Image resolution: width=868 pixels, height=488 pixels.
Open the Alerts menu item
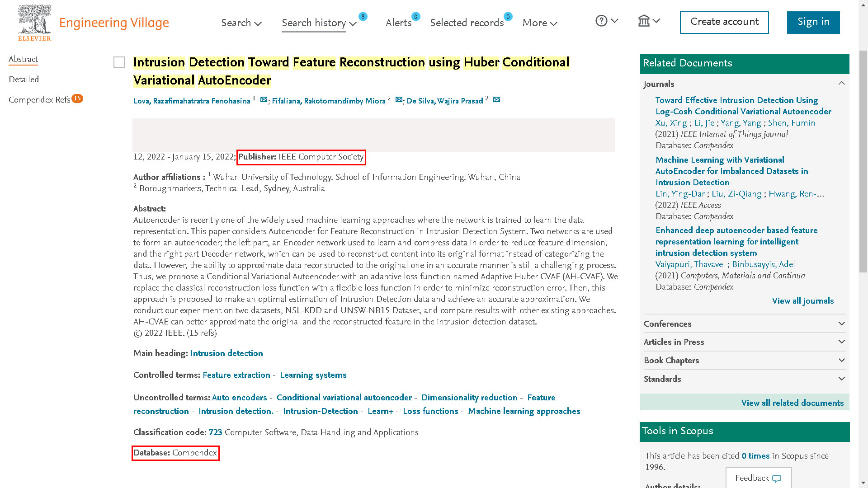click(x=398, y=23)
